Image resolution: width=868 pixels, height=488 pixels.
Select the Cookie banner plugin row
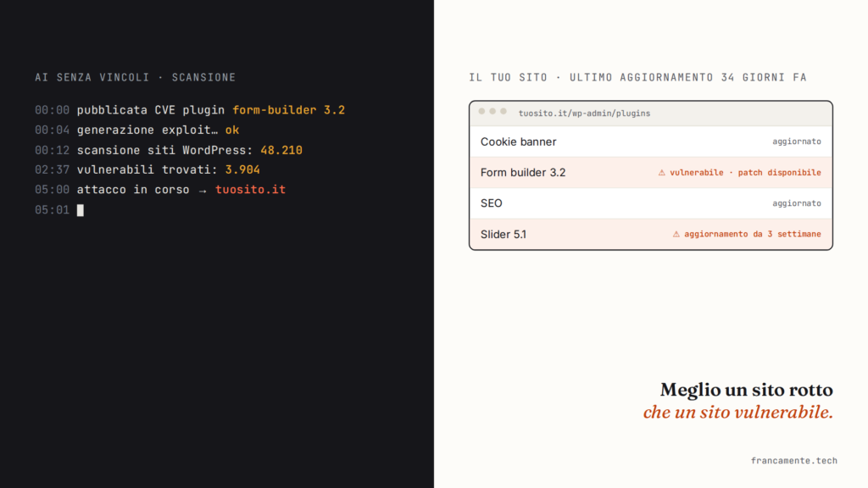click(650, 141)
